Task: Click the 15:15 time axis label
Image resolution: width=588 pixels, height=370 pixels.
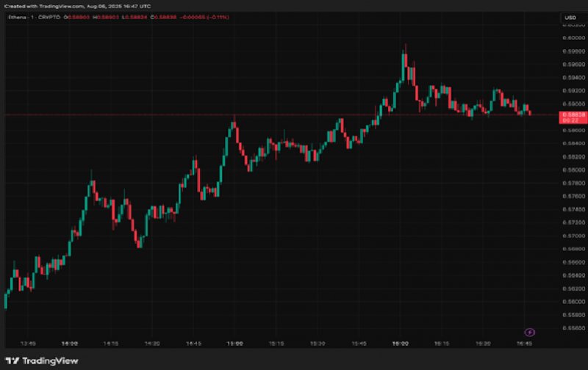Action: tap(276, 344)
